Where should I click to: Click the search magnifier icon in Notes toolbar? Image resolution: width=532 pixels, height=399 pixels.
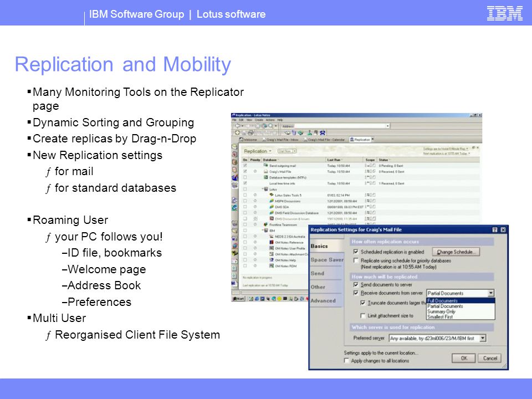point(270,126)
